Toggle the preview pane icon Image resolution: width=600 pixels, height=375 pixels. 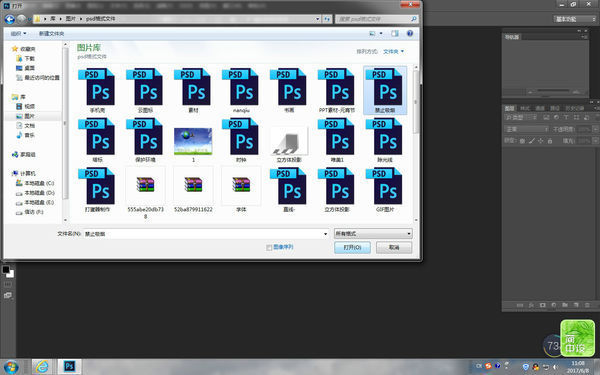tap(395, 34)
